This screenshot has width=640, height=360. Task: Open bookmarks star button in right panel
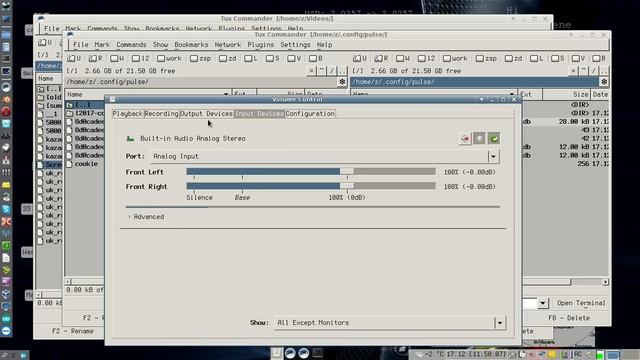click(604, 82)
